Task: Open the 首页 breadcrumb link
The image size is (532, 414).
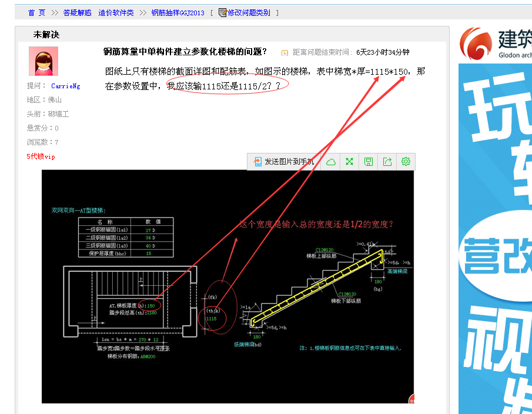Action: click(x=36, y=13)
